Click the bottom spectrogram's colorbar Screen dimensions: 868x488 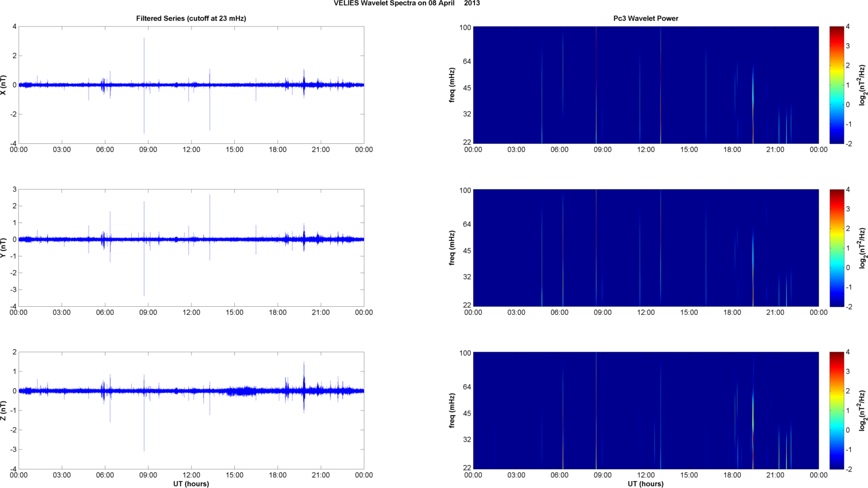pyautogui.click(x=836, y=411)
